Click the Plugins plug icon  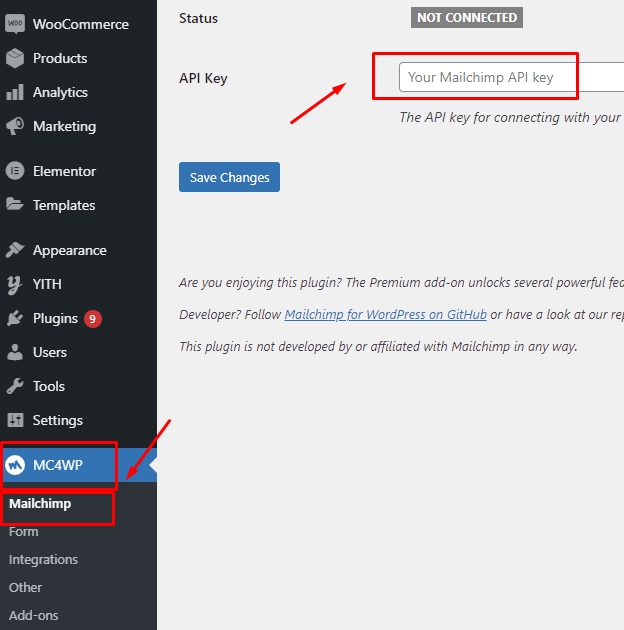[15, 318]
